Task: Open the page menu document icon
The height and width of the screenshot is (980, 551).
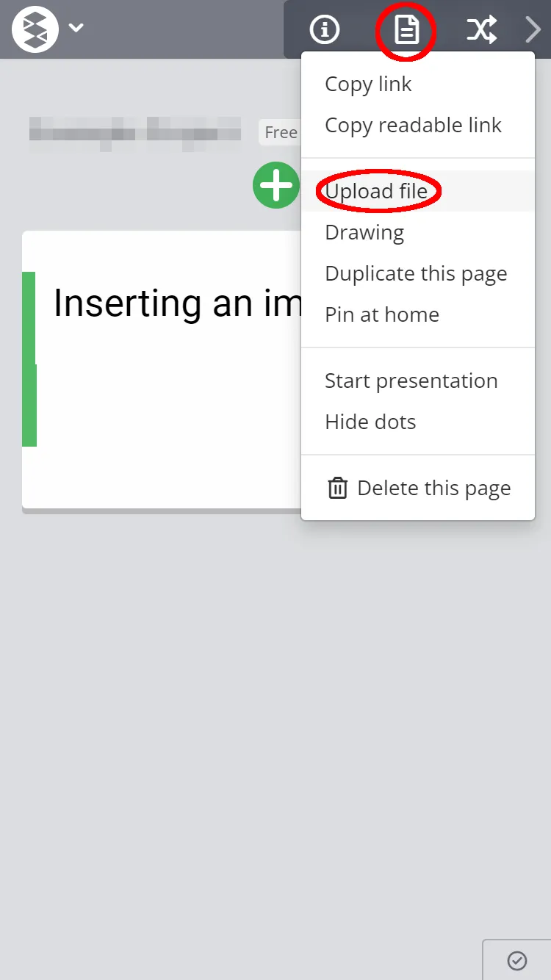Action: (406, 29)
